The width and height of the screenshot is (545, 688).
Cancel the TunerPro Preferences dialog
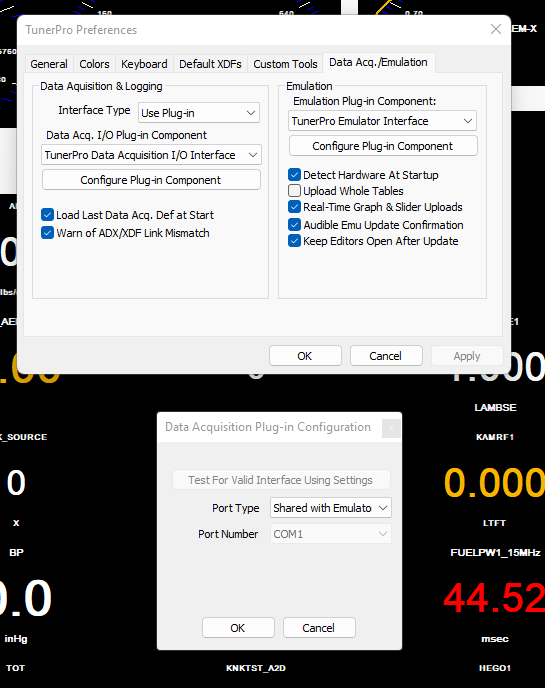click(386, 356)
